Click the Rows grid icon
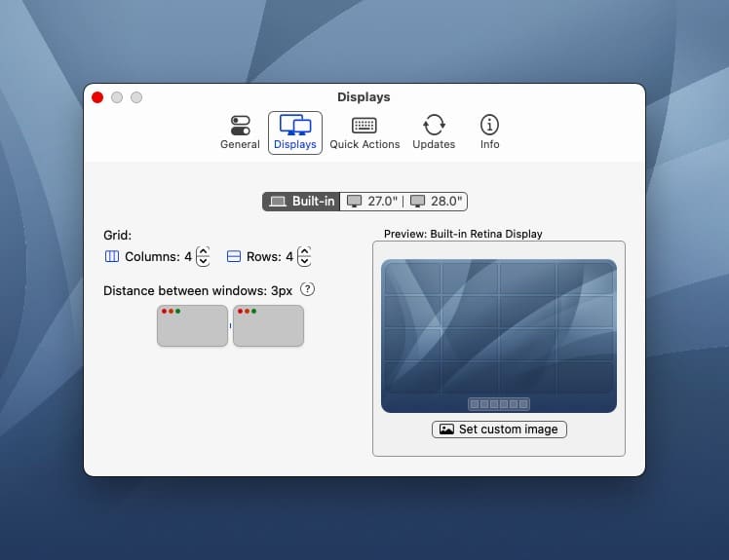Viewport: 729px width, 560px height. [234, 257]
